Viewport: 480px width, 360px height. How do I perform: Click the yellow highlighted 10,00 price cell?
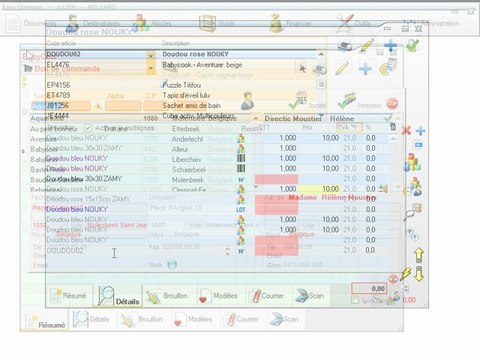(319, 189)
